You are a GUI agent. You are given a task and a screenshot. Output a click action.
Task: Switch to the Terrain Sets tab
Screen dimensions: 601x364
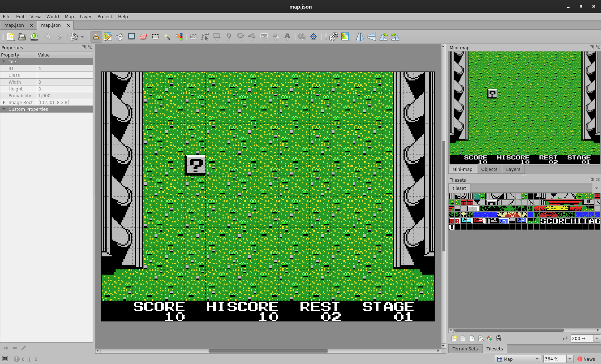465,349
